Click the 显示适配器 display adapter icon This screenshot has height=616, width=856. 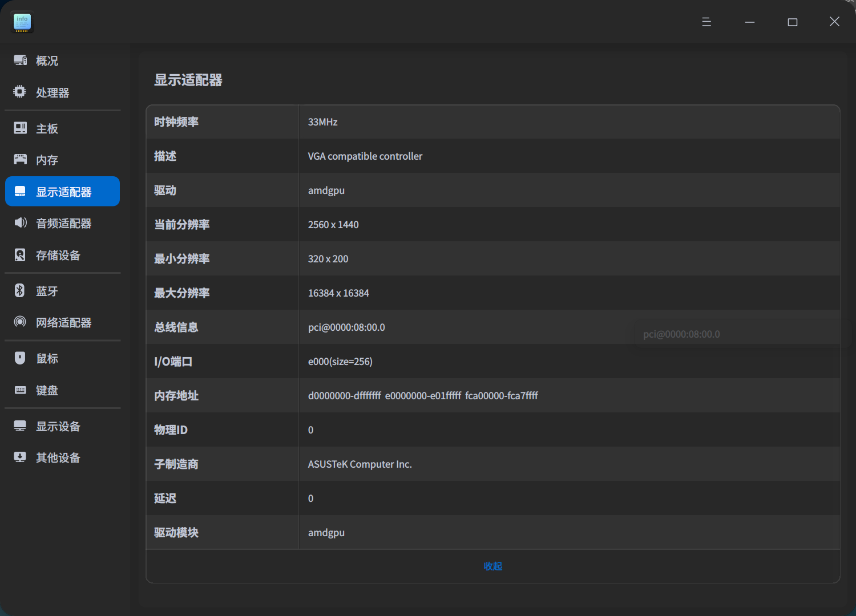pos(20,191)
